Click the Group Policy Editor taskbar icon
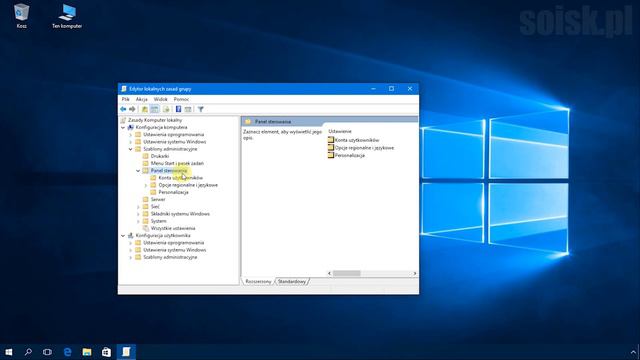640x360 pixels. coord(126,352)
